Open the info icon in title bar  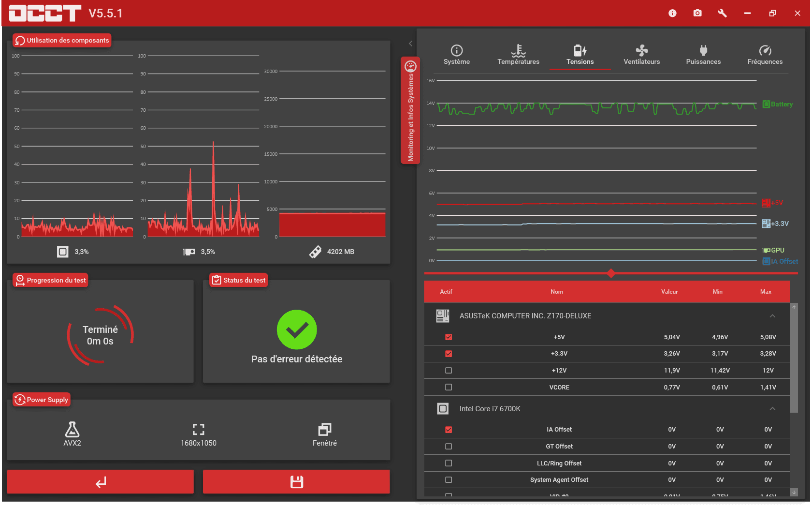672,13
